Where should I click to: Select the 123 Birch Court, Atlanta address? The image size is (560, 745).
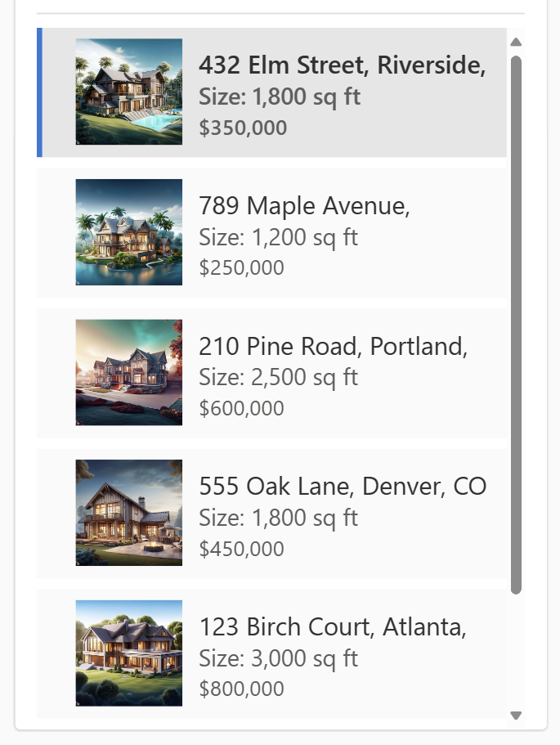pyautogui.click(x=333, y=627)
